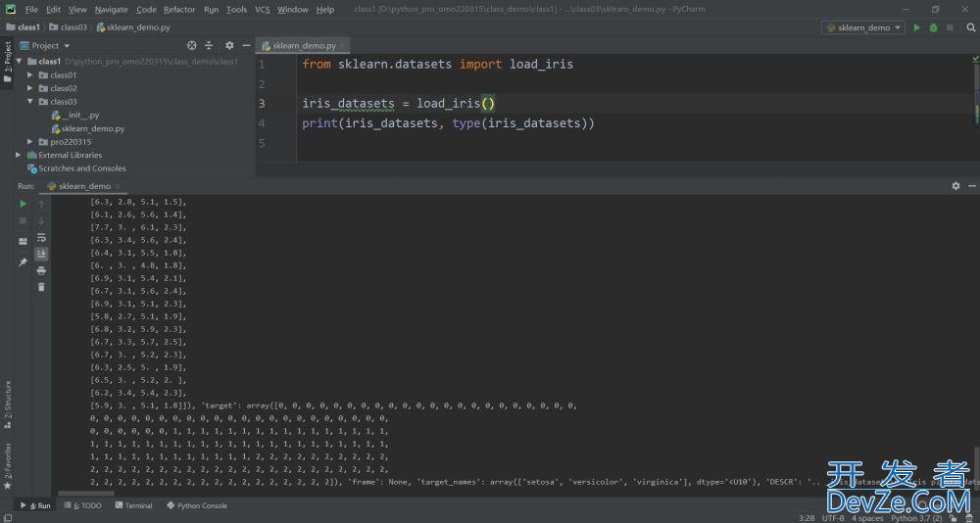Open the Refactor menu
This screenshot has width=980, height=523.
tap(179, 10)
